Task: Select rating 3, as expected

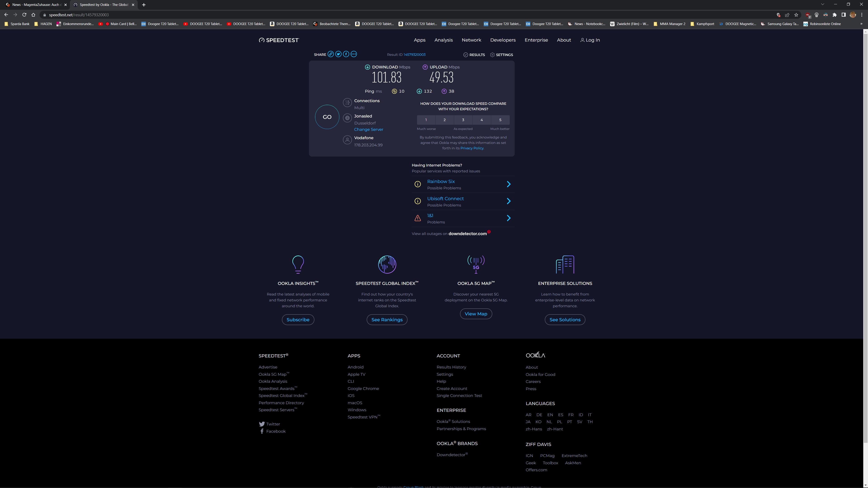Action: [x=463, y=120]
